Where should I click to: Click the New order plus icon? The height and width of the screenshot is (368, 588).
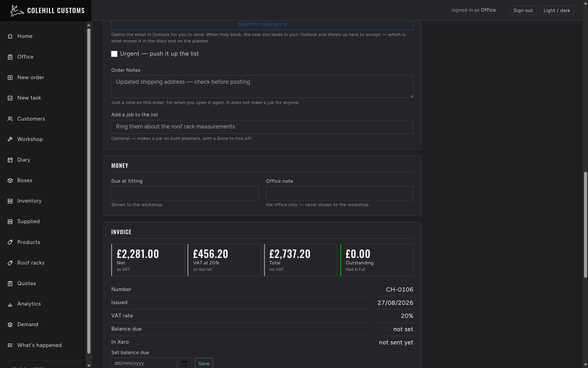click(x=10, y=77)
